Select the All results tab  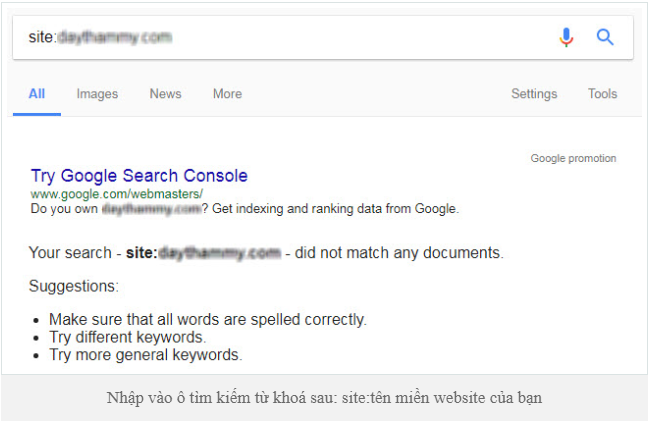(37, 94)
